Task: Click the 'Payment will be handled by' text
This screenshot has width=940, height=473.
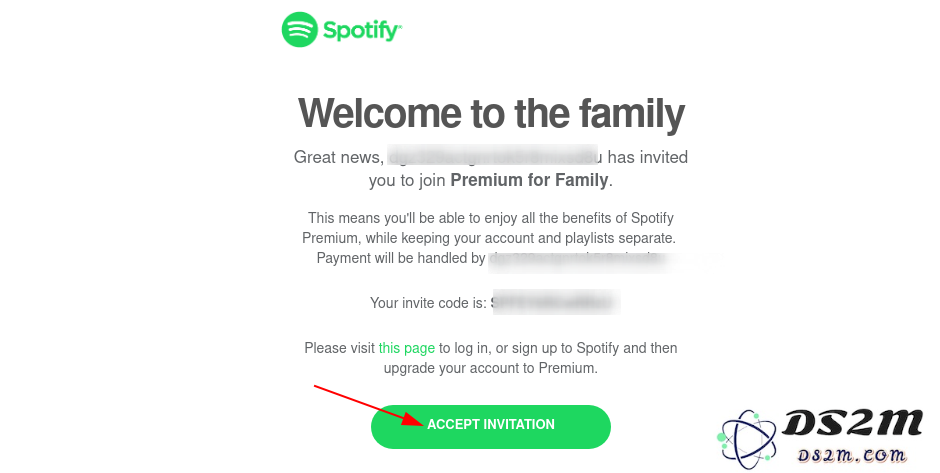Action: tap(400, 258)
